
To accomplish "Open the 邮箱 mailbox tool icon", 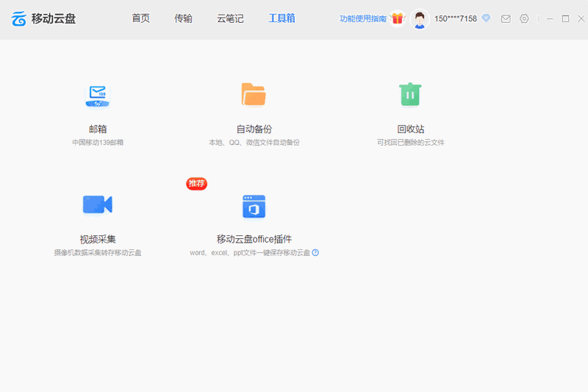I will coord(98,95).
